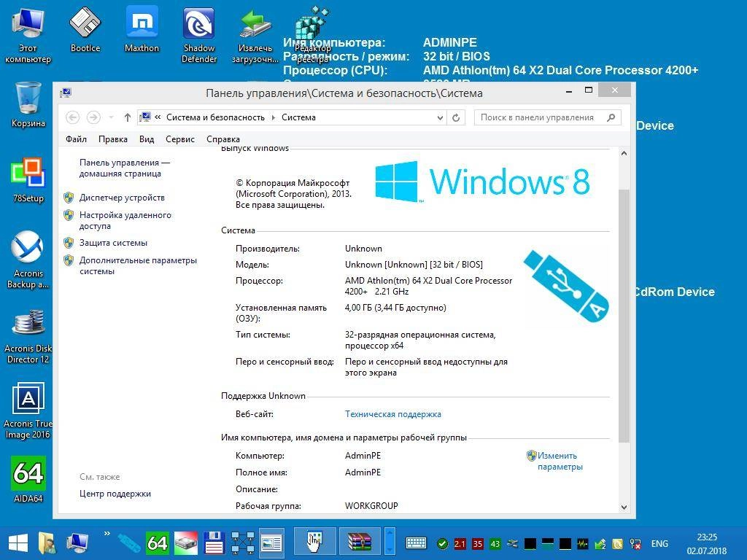Select the 'Система' breadcrumb segment
Screen dimensions: 747x560
tap(298, 117)
